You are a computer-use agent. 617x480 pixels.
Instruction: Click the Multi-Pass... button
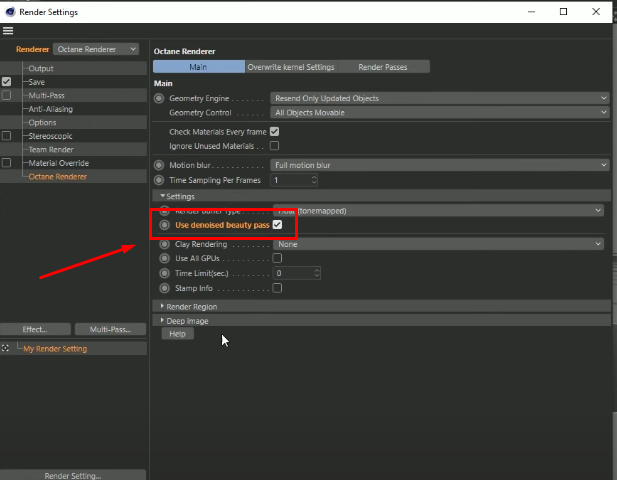(110, 329)
